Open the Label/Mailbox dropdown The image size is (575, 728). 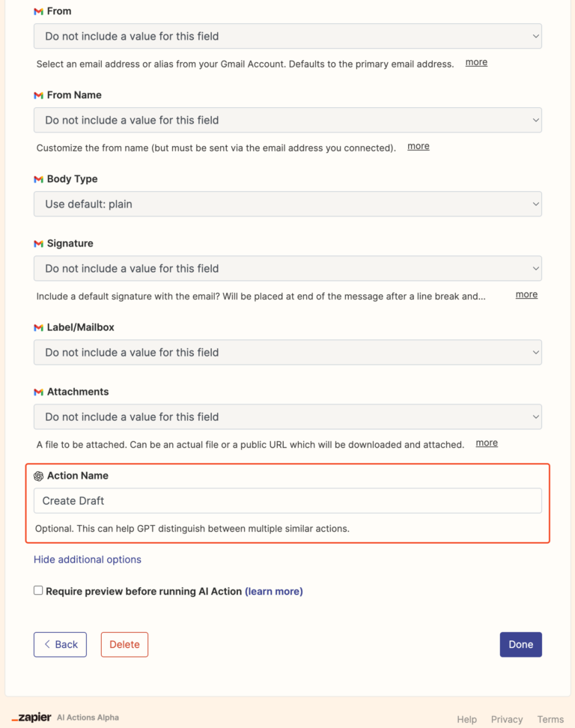(287, 352)
